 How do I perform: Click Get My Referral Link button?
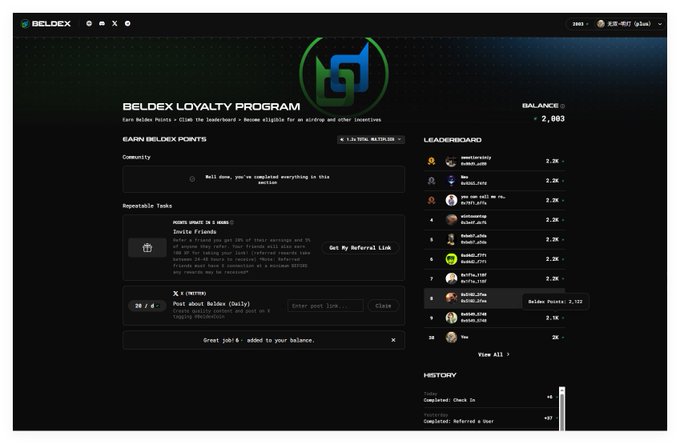point(360,248)
